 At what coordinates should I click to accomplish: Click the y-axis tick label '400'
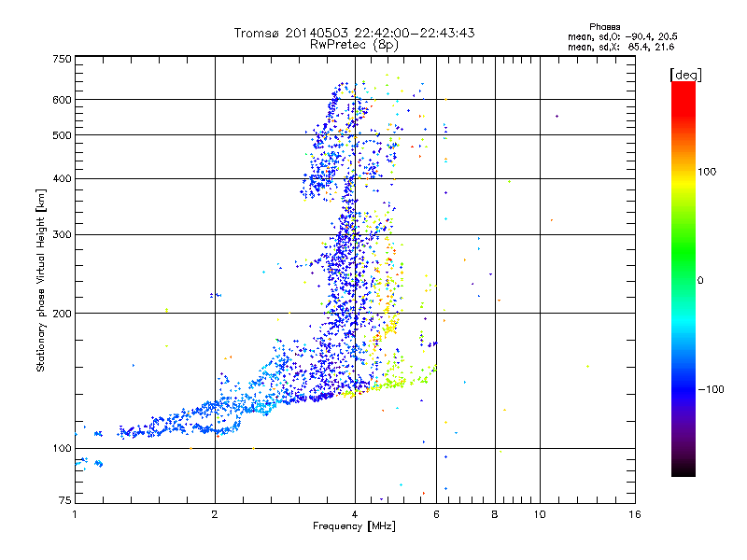[x=62, y=178]
